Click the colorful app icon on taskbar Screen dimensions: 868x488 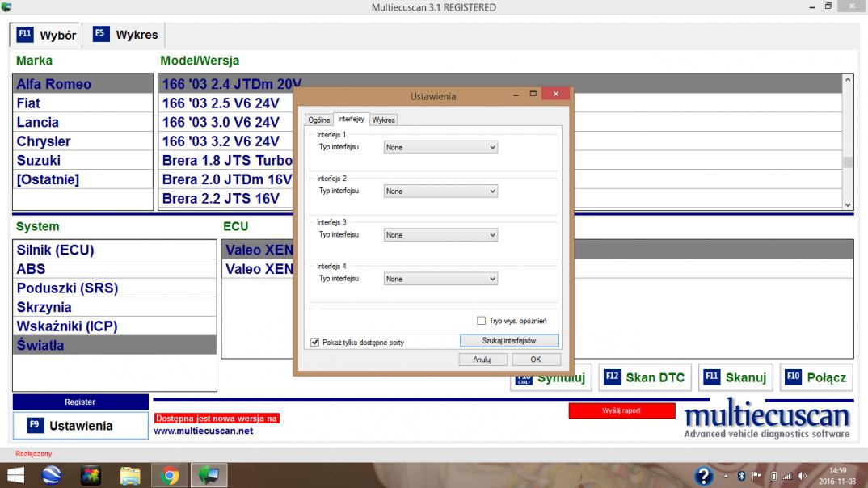pos(91,475)
